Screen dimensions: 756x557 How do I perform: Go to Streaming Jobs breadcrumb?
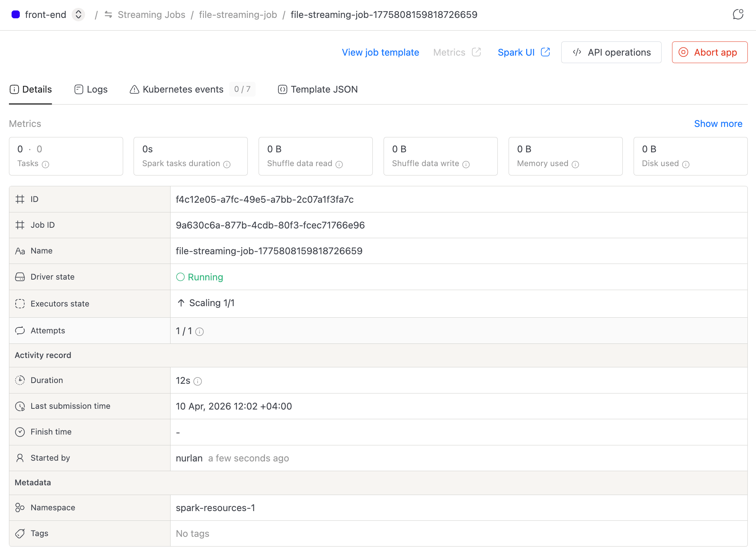coord(151,15)
